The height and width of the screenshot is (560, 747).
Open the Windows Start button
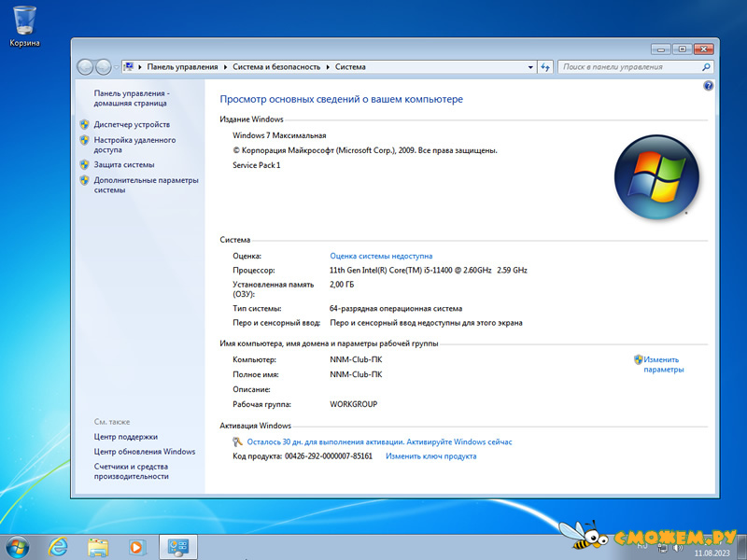pyautogui.click(x=17, y=548)
